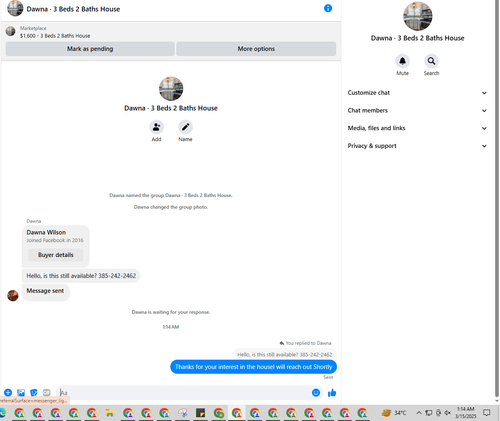Mark the listing as pending

(x=90, y=49)
